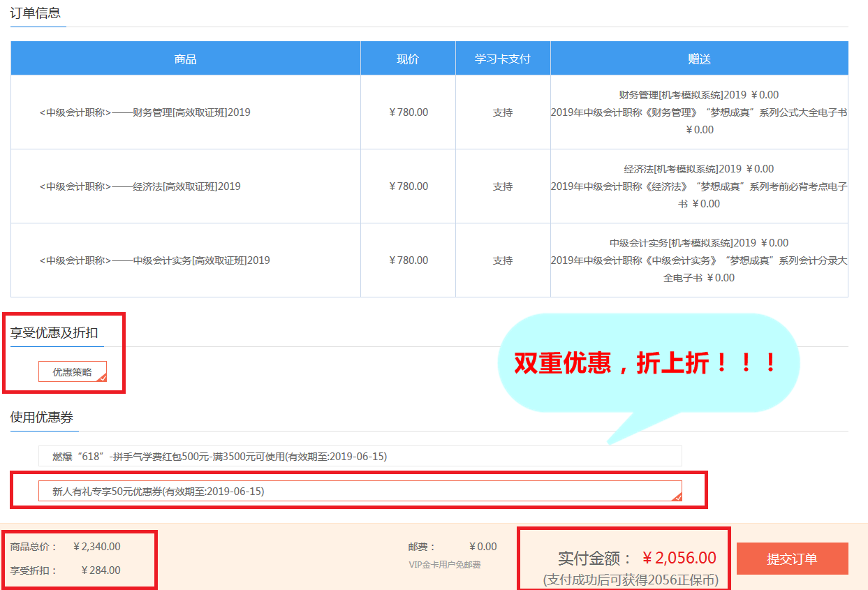Click the 现价 column header
868x590 pixels.
(x=407, y=58)
